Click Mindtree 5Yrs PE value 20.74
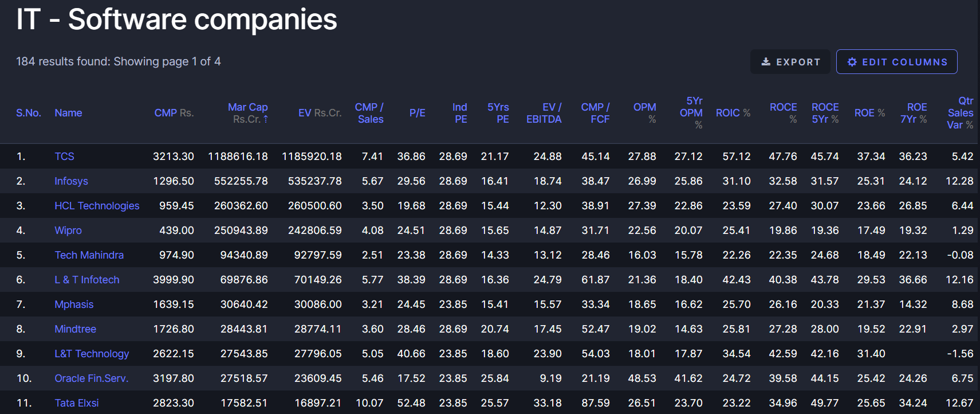 click(495, 329)
